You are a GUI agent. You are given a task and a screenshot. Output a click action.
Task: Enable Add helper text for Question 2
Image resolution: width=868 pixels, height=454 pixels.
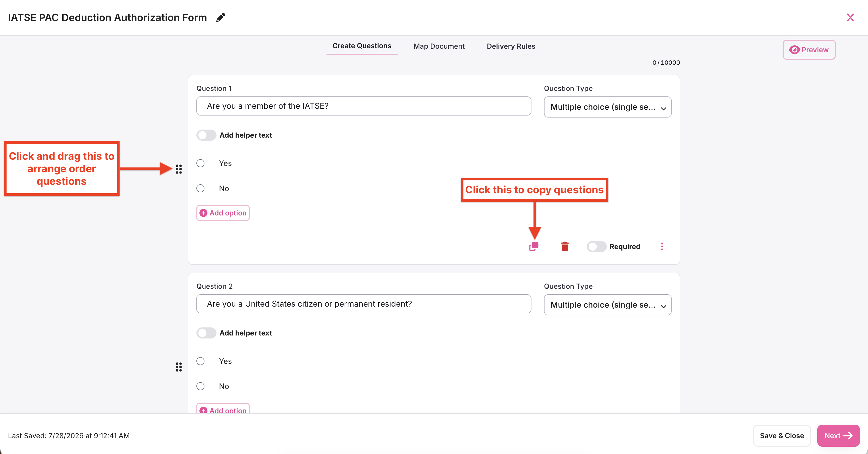[x=206, y=333]
